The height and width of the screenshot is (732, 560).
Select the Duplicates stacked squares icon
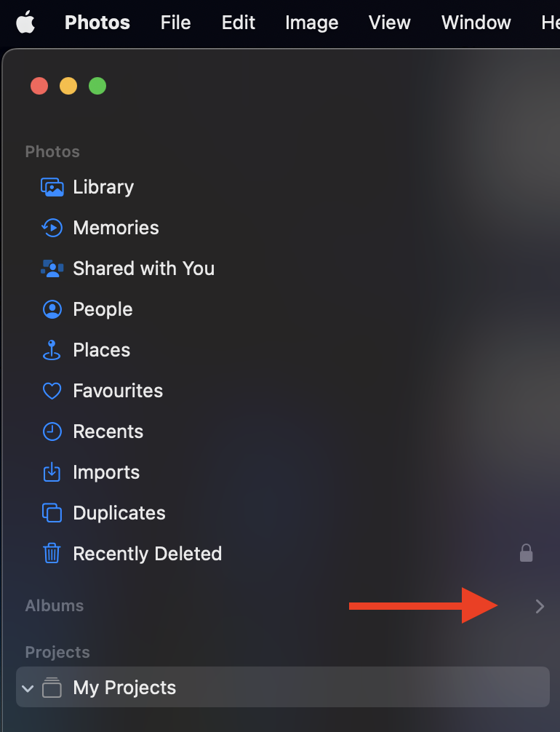point(52,512)
